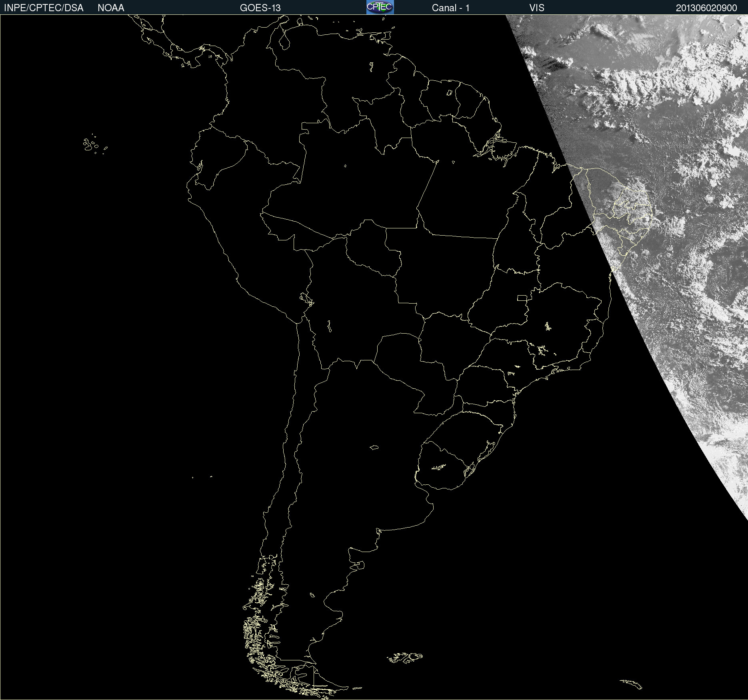Viewport: 748px width, 700px height.
Task: Click the Mar Chiquita lake outline in Argentina
Action: click(374, 448)
